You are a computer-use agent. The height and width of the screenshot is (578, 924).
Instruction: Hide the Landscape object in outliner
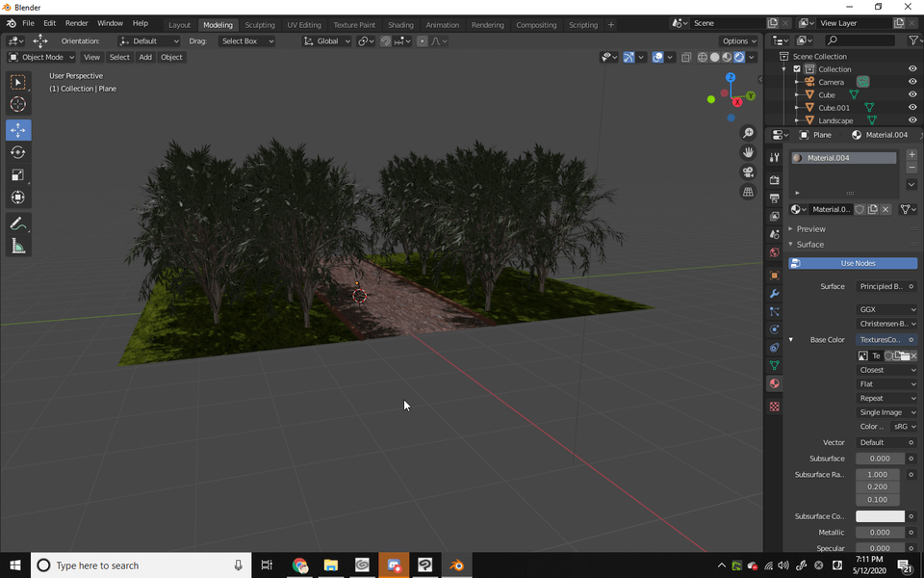click(x=912, y=120)
